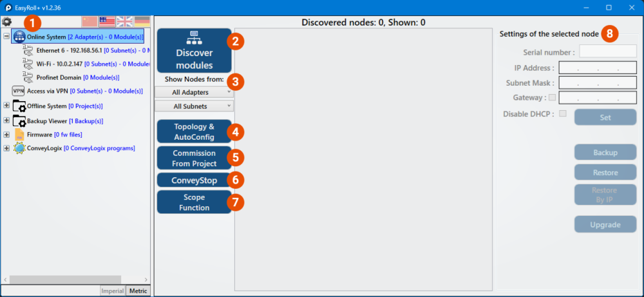Click the IP Address field
Viewport: 644px width, 297px height.
pyautogui.click(x=598, y=68)
